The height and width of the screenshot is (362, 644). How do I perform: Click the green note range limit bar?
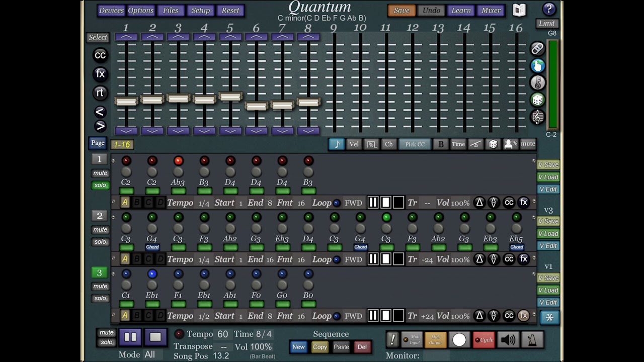click(x=552, y=84)
